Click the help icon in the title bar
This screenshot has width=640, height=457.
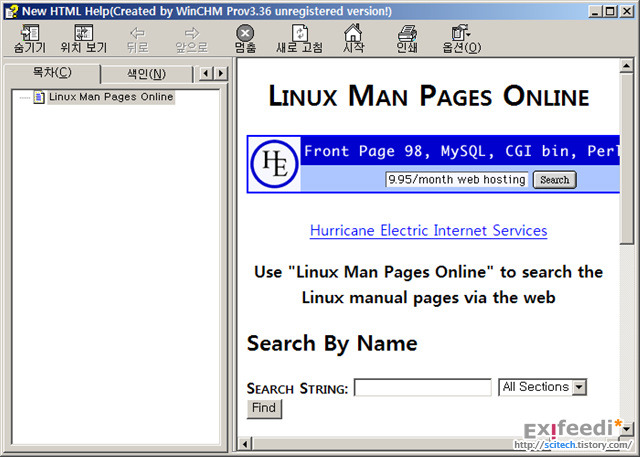[x=11, y=11]
